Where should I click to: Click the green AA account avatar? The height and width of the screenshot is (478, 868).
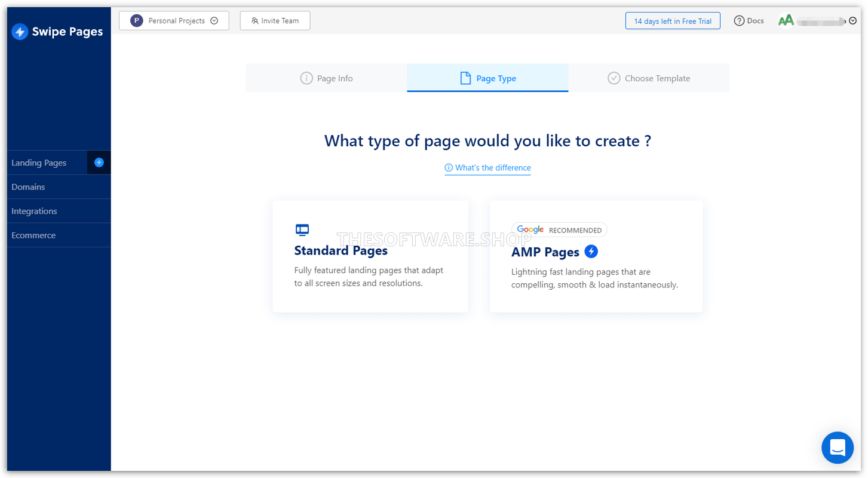pyautogui.click(x=786, y=21)
